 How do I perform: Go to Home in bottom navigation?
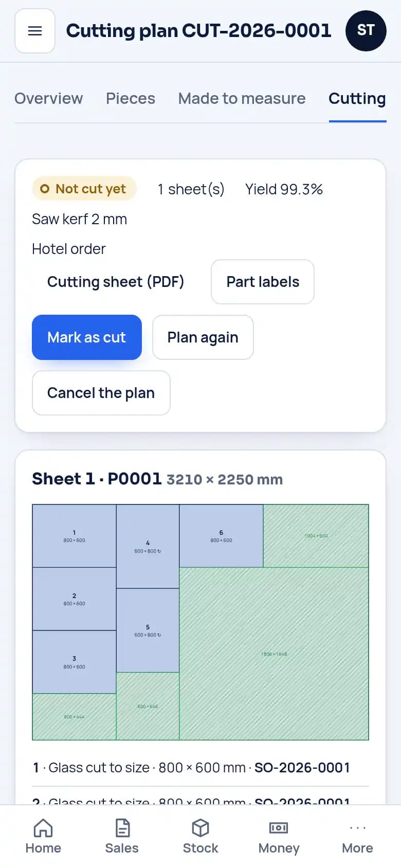pos(43,837)
